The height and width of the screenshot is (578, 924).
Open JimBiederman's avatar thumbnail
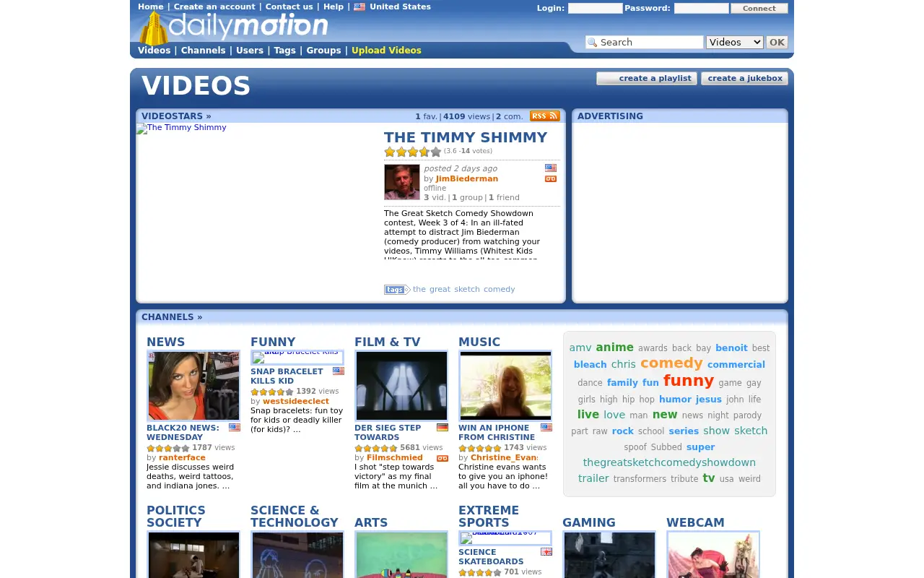point(402,182)
